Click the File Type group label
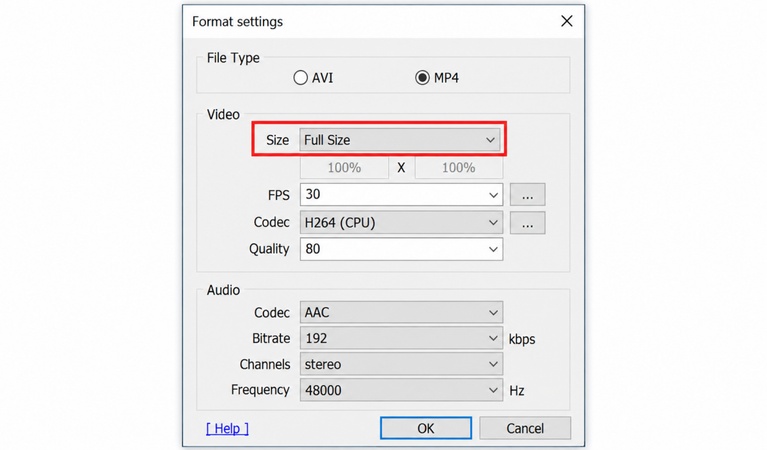This screenshot has width=767, height=450. tap(233, 58)
